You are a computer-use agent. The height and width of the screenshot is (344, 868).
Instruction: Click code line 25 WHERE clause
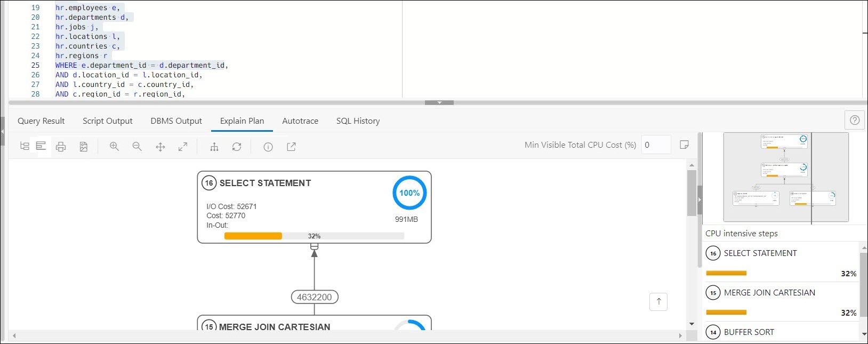click(x=142, y=65)
